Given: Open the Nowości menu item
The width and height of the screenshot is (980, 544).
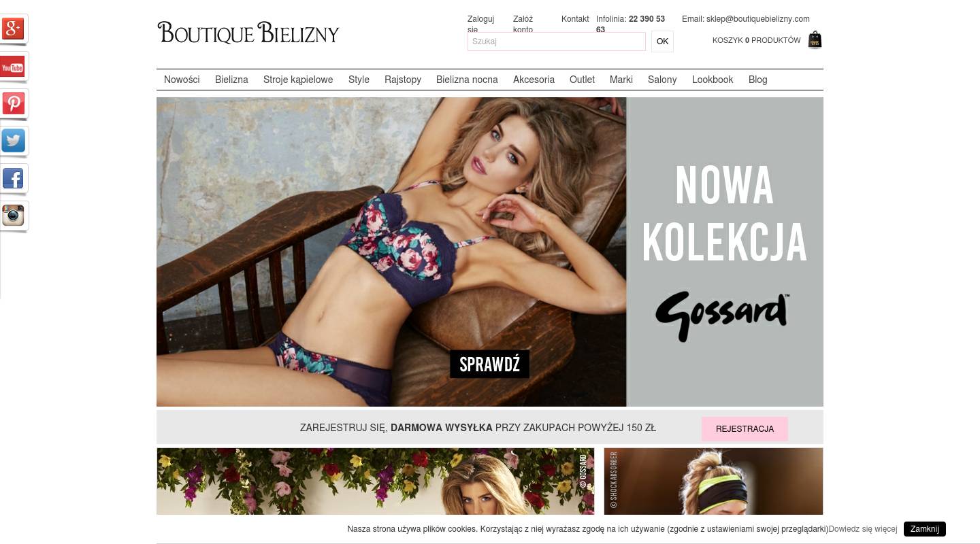Looking at the screenshot, I should (182, 80).
